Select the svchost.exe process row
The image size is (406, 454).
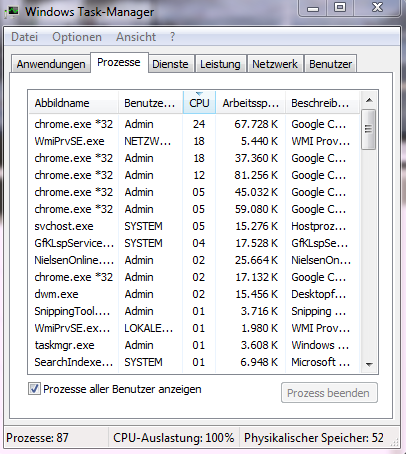pyautogui.click(x=194, y=226)
